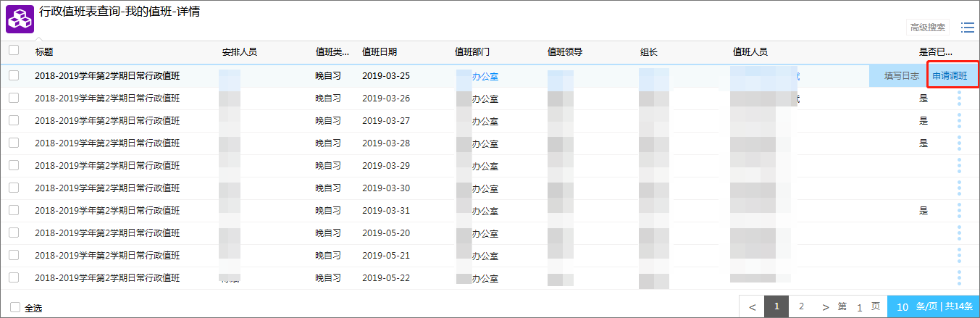Open three-dot menu for 2019-05-22 row
Screen dimensions: 980x318
[x=959, y=278]
